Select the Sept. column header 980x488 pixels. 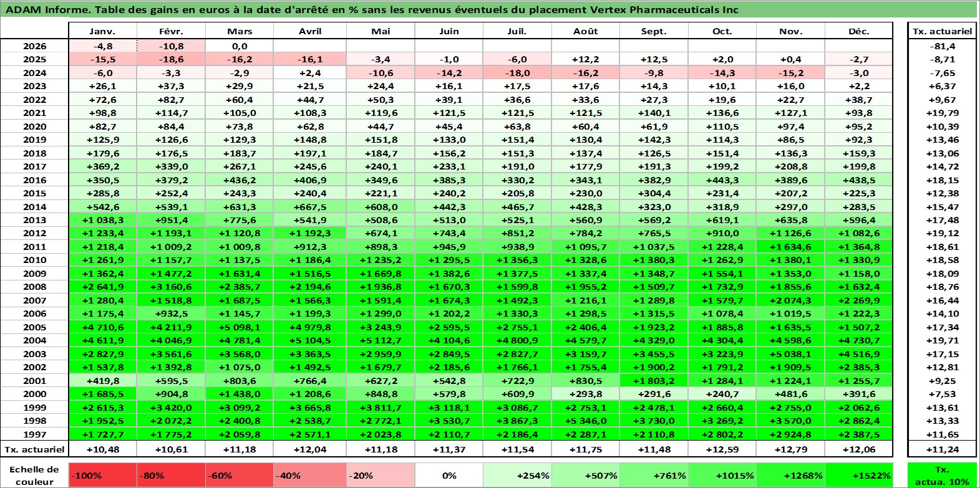pos(654,31)
